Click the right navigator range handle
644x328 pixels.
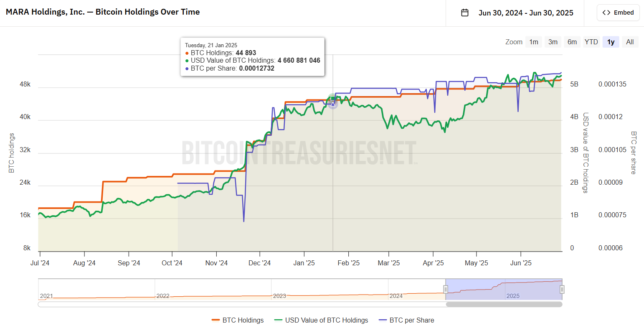click(x=562, y=289)
